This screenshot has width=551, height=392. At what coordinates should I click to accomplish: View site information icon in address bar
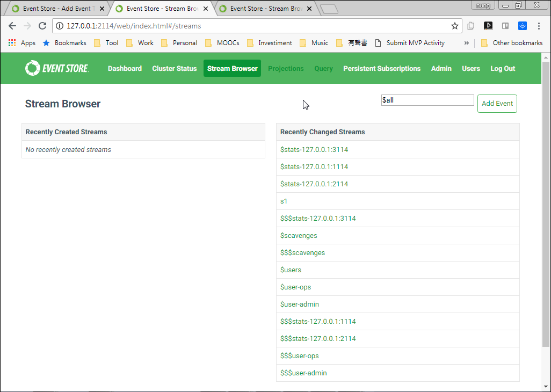[x=60, y=26]
